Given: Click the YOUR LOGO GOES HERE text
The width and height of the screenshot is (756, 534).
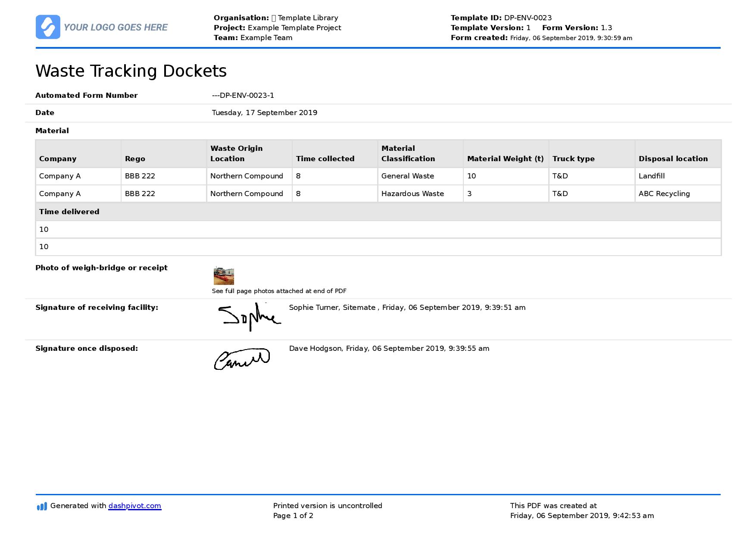Looking at the screenshot, I should [116, 28].
